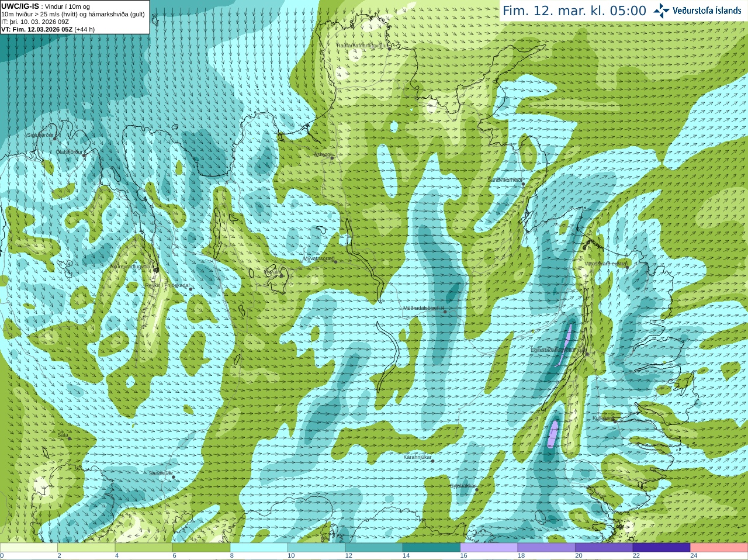Select the Kárahnjúkar station marker
748x560 pixels.
coord(433,461)
